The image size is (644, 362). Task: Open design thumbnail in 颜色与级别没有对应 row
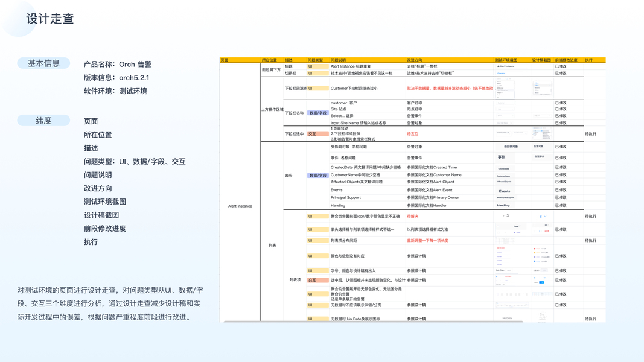click(x=542, y=255)
